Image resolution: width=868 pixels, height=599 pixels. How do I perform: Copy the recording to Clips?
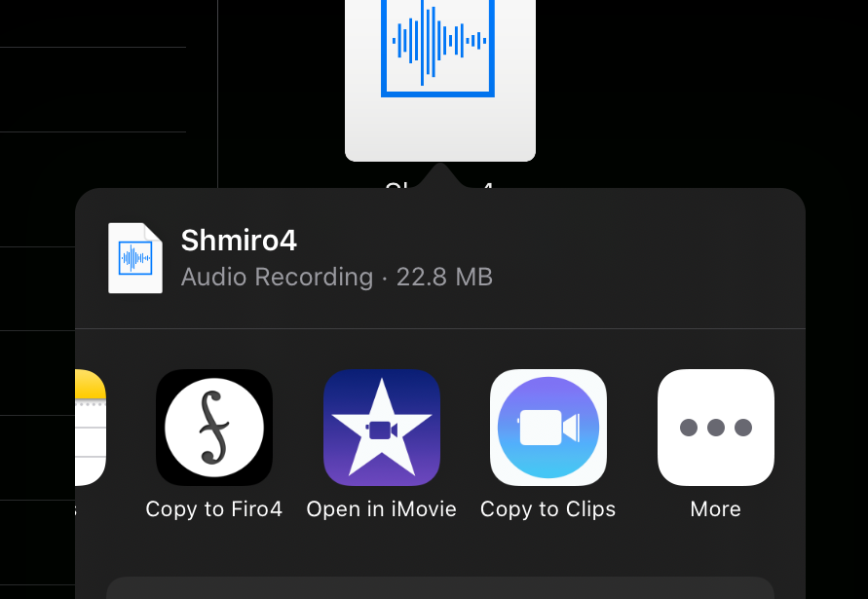[x=548, y=428]
